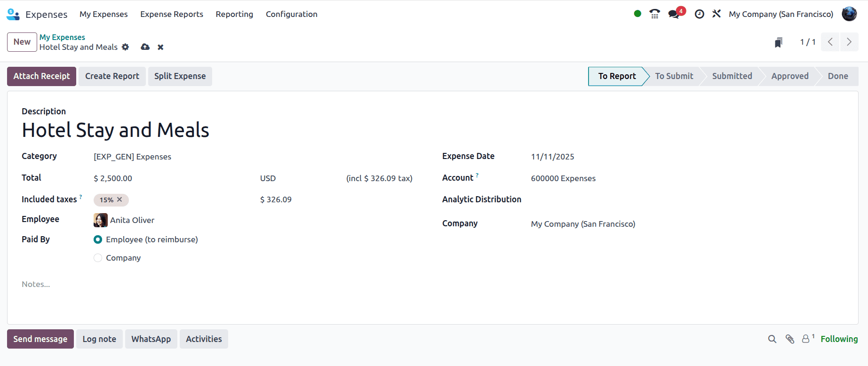Open the Configuration menu
The width and height of the screenshot is (868, 366).
coord(292,14)
